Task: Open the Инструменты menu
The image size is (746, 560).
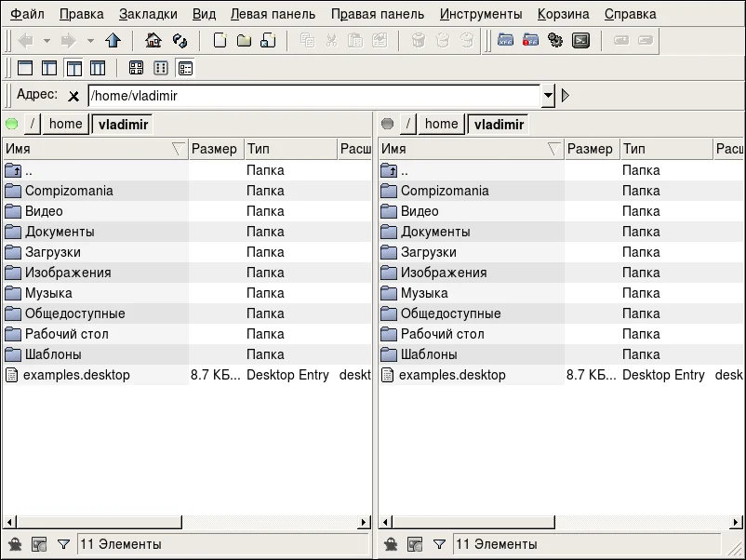Action: click(x=481, y=14)
